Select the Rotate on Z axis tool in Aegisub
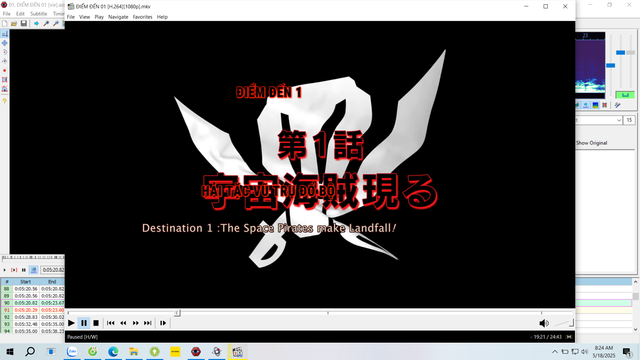The height and width of the screenshot is (360, 640). (4, 52)
